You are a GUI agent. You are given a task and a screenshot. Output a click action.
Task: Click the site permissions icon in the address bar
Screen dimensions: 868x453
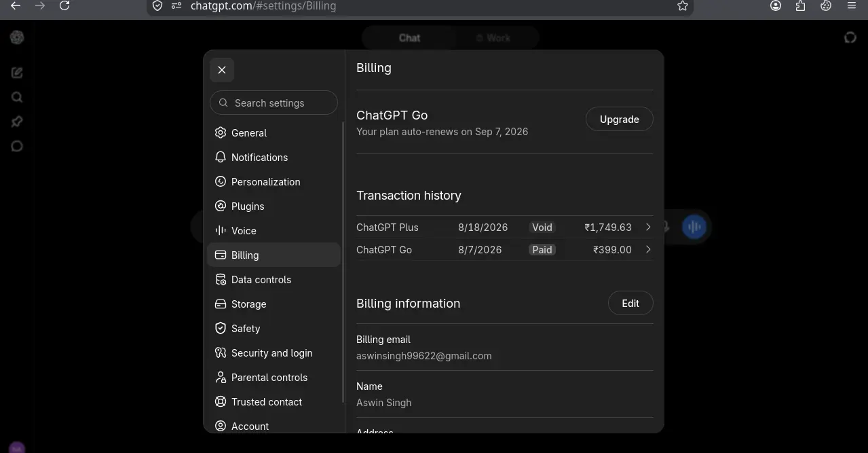tap(176, 5)
